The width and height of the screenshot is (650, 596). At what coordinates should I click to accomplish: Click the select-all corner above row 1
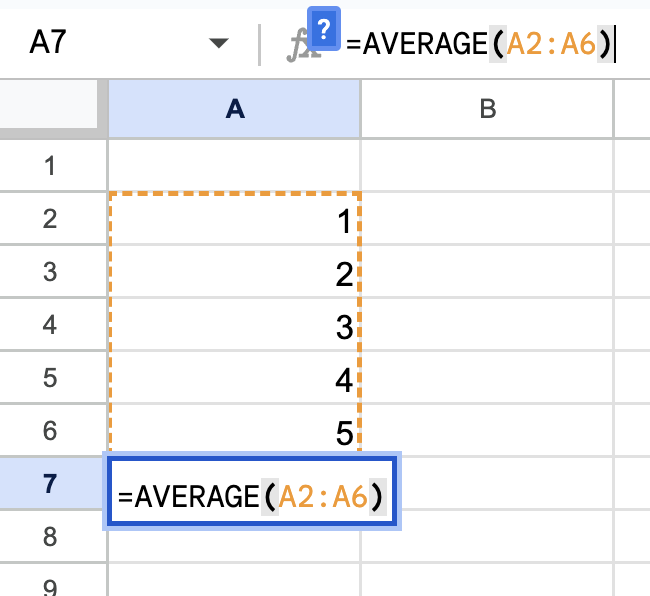pos(53,110)
